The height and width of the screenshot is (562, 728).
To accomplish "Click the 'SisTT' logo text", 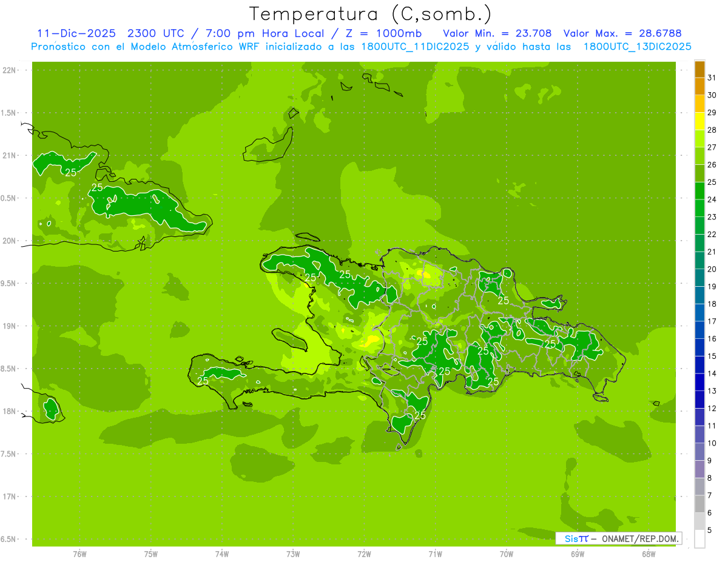I will click(x=576, y=538).
